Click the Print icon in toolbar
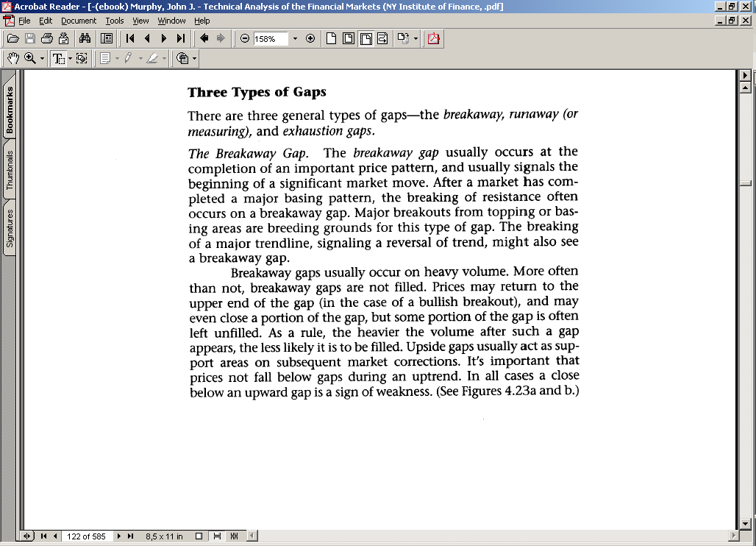This screenshot has width=756, height=546. point(47,38)
